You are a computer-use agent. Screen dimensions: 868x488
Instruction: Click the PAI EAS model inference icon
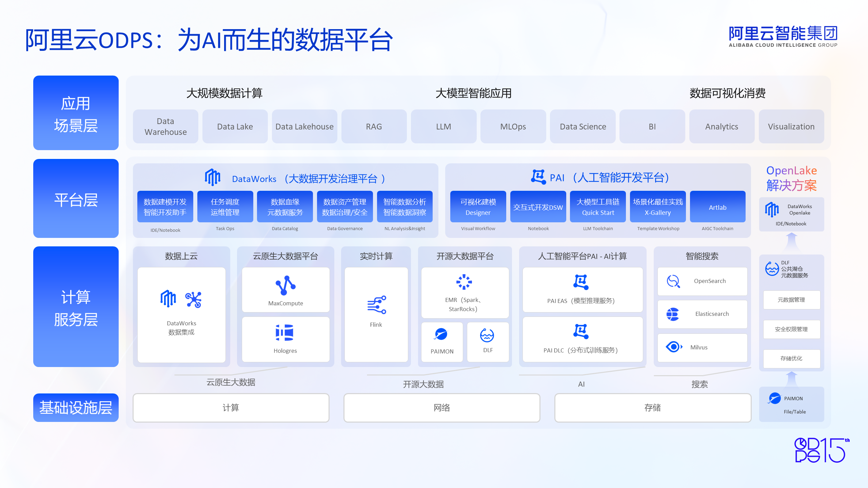[x=581, y=282]
